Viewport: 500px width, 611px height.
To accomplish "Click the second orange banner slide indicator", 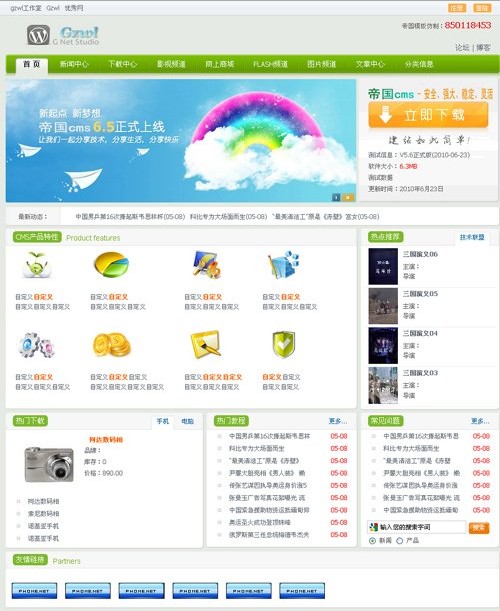I will [348, 197].
